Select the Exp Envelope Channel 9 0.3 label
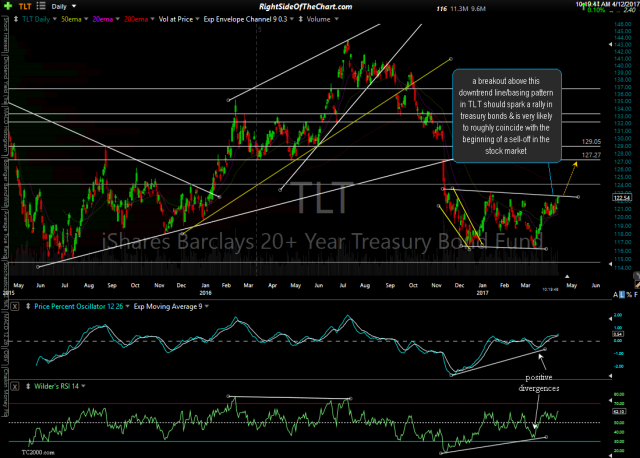The image size is (640, 458). coord(245,19)
